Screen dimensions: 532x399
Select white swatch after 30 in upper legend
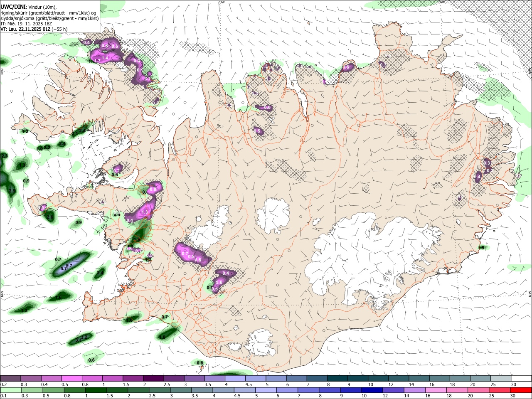pos(521,379)
